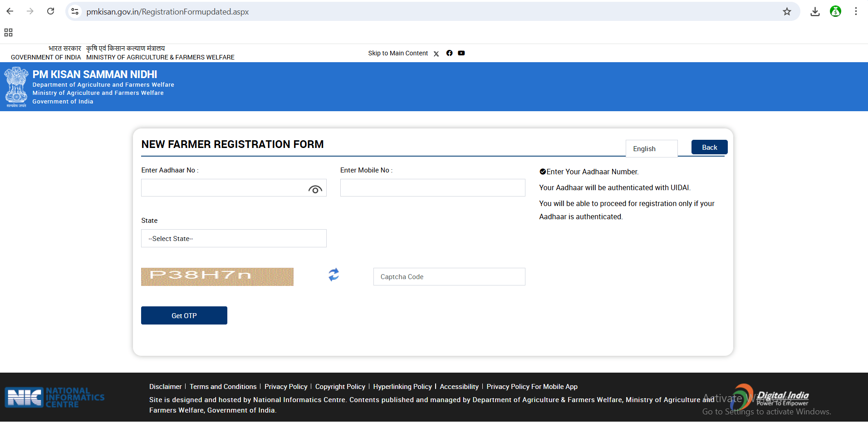Click the browser back arrow
The width and height of the screenshot is (868, 423).
coord(10,11)
